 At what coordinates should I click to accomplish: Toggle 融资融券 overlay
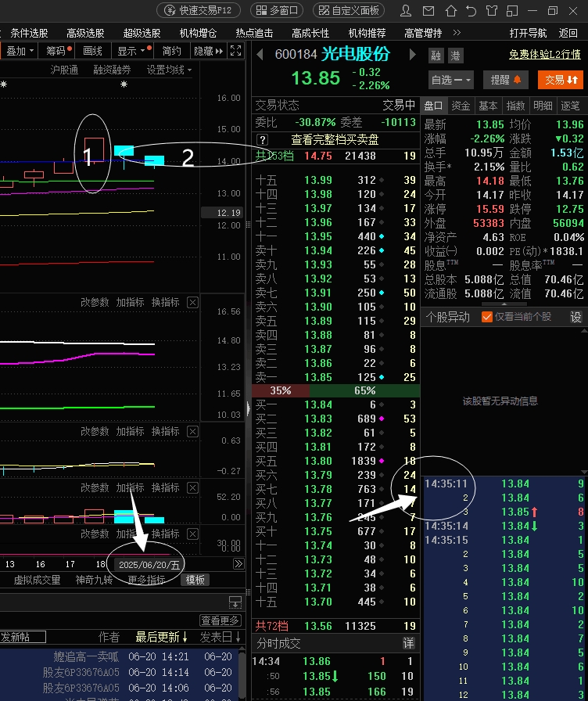(112, 70)
